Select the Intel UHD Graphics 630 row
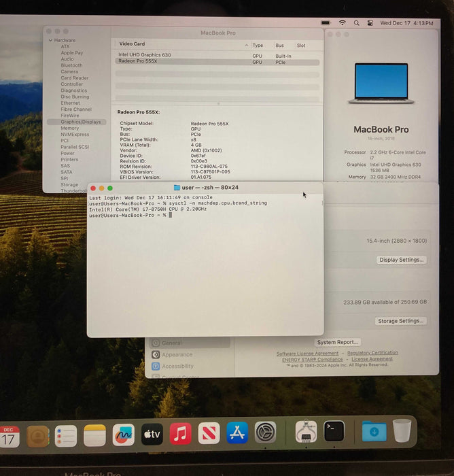454x476 pixels. click(217, 55)
